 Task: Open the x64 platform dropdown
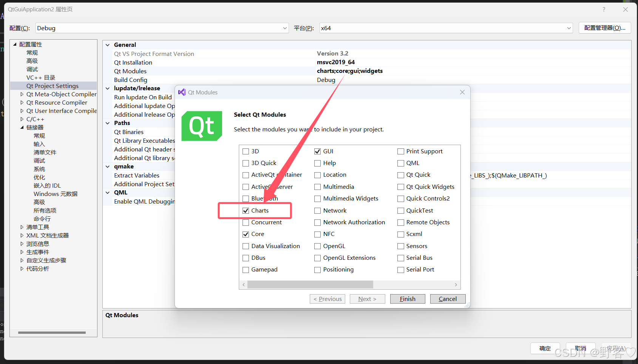tap(569, 28)
